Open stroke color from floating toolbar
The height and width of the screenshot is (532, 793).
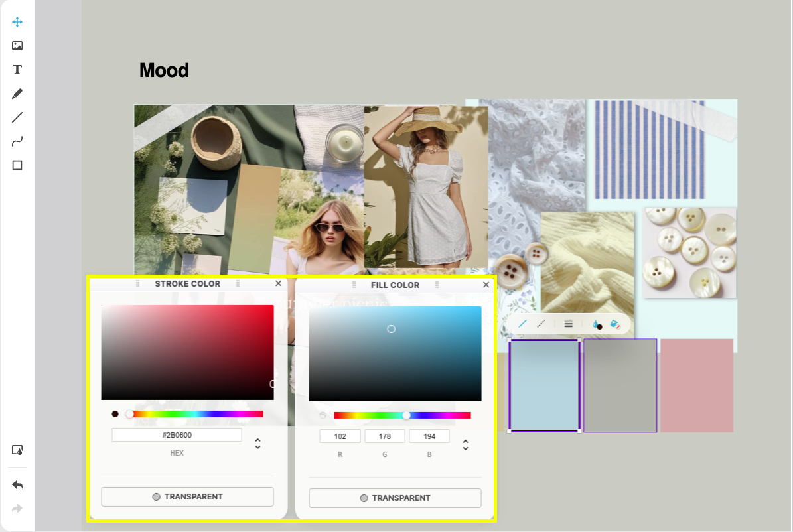597,324
